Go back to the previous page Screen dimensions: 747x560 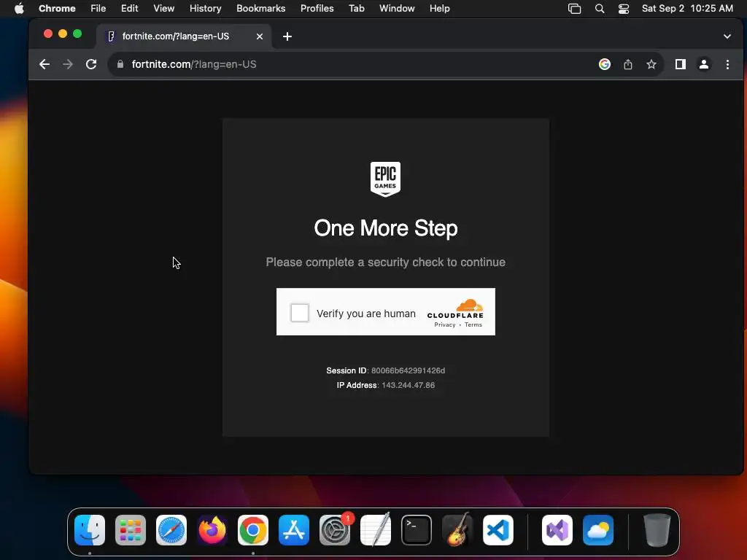click(x=44, y=64)
